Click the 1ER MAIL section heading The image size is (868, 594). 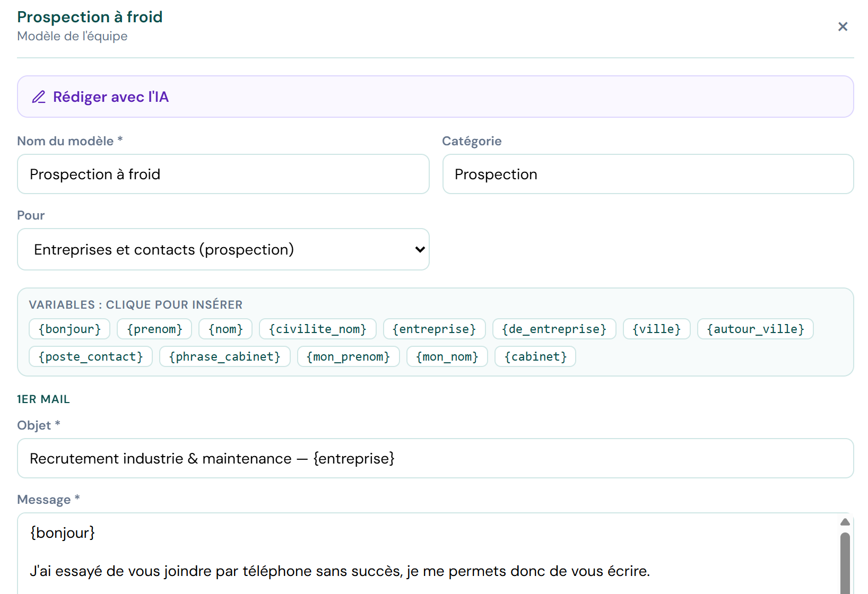(44, 399)
